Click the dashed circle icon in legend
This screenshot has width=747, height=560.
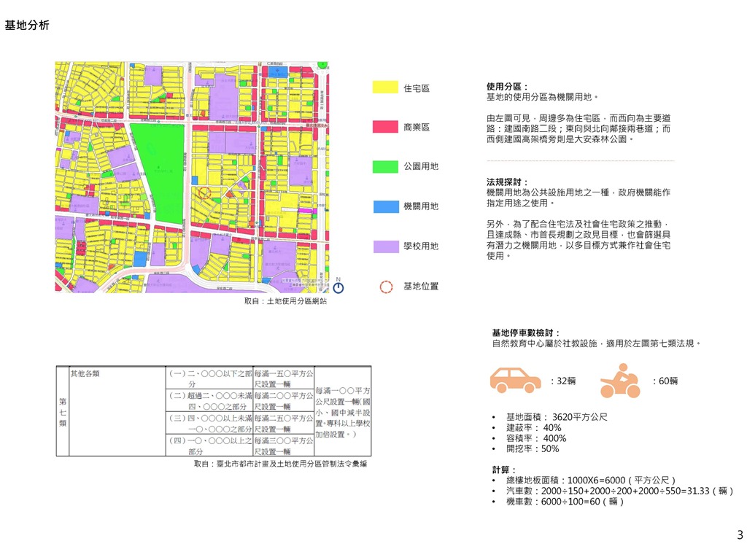coord(386,287)
